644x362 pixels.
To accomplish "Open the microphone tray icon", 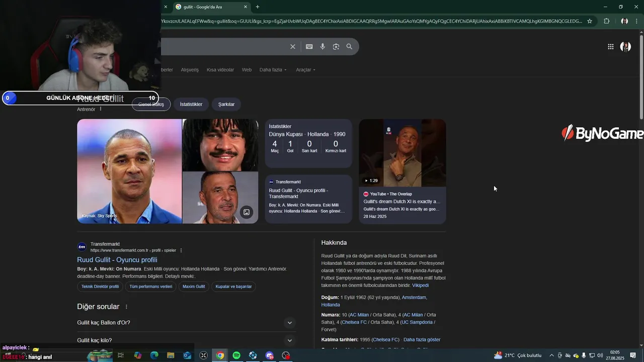I will [x=584, y=355].
